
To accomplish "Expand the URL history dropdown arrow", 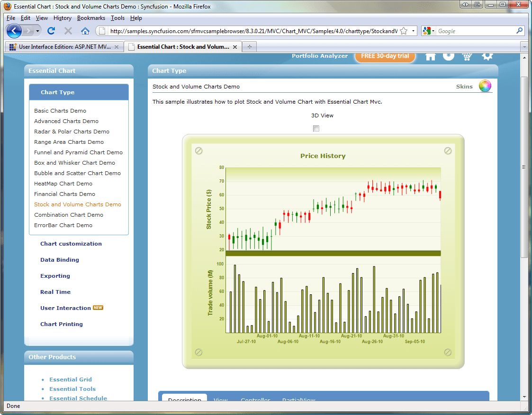I will pos(413,31).
